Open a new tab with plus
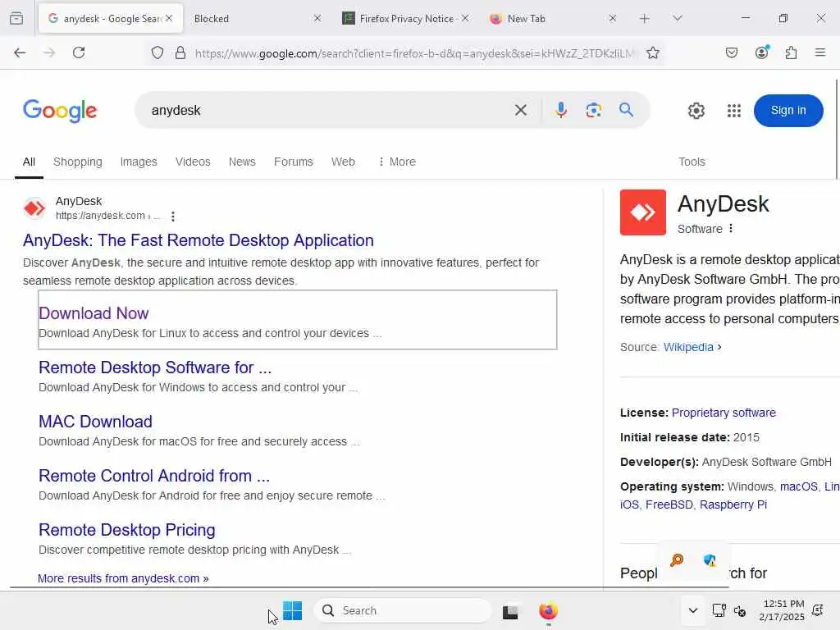The height and width of the screenshot is (630, 840). (x=645, y=18)
